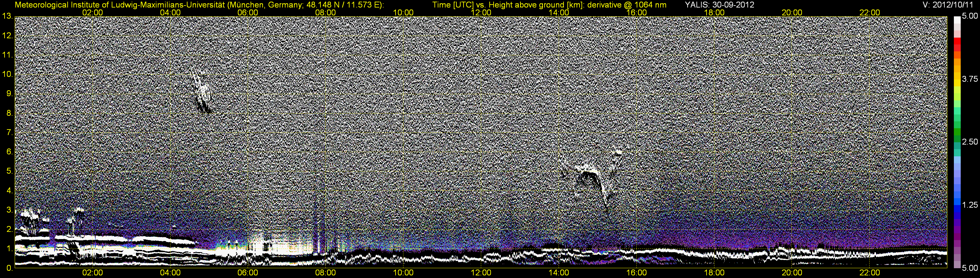Click the 12:00 label on the top time axis
This screenshot has height=278, width=980.
(x=481, y=12)
